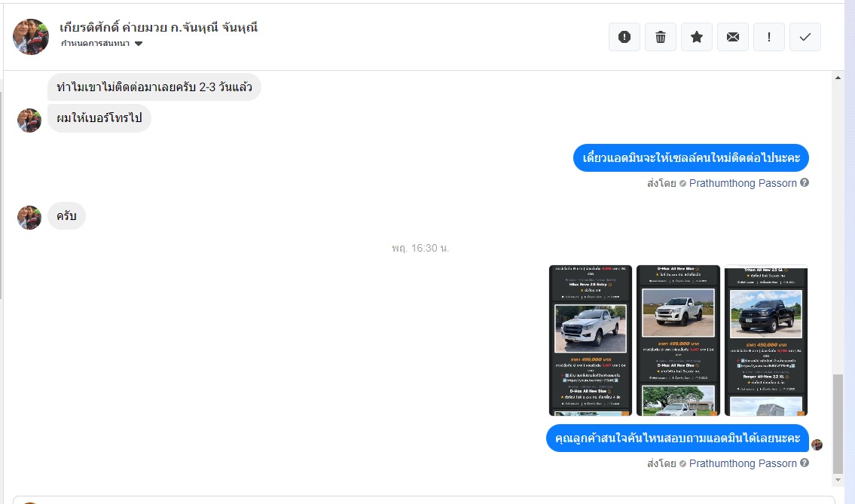Click the spam alert circle icon
Screen dimensions: 855x504
(624, 37)
